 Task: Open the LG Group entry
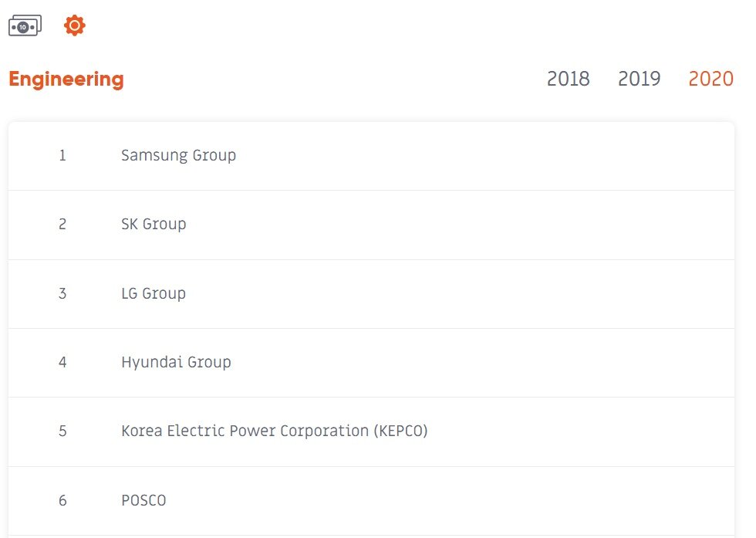coord(154,293)
